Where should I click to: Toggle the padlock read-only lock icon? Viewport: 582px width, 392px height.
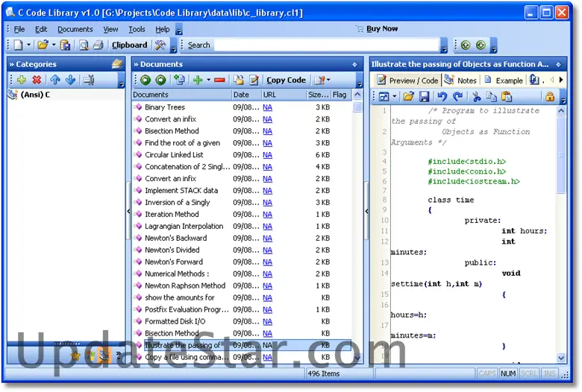tap(550, 97)
